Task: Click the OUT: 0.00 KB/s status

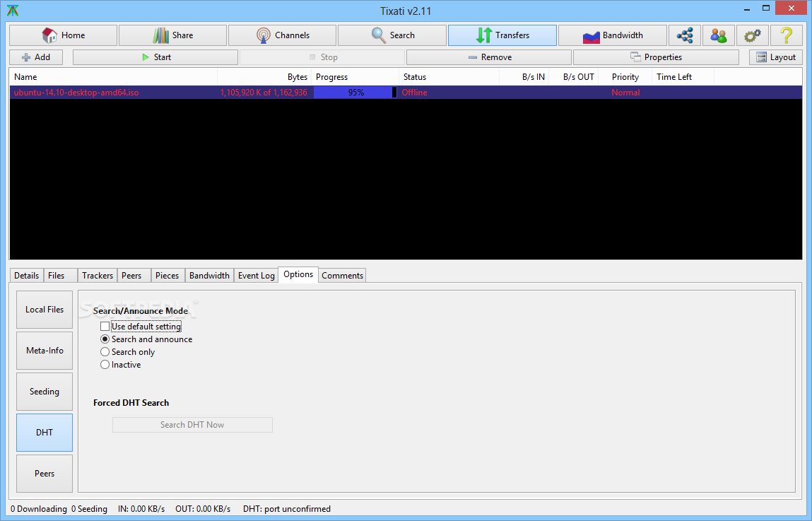Action: coord(203,508)
